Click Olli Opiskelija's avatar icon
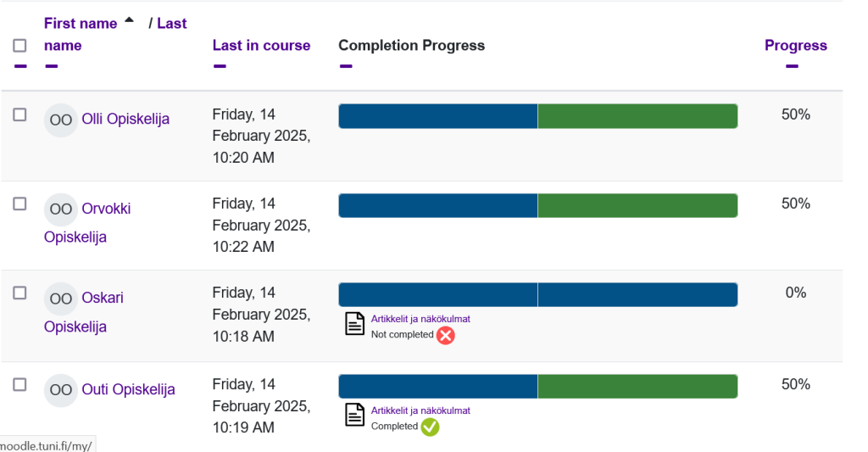This screenshot has width=868, height=452. coord(60,120)
